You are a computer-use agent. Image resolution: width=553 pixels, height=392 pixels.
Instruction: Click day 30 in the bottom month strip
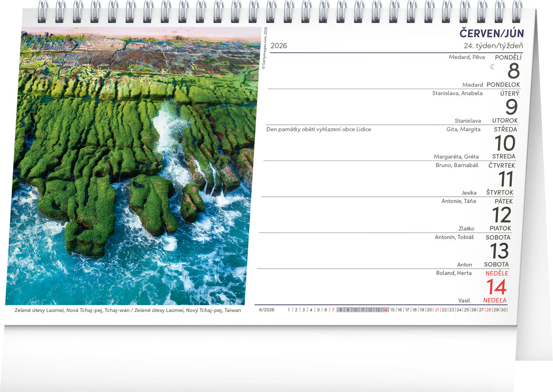[503, 310]
